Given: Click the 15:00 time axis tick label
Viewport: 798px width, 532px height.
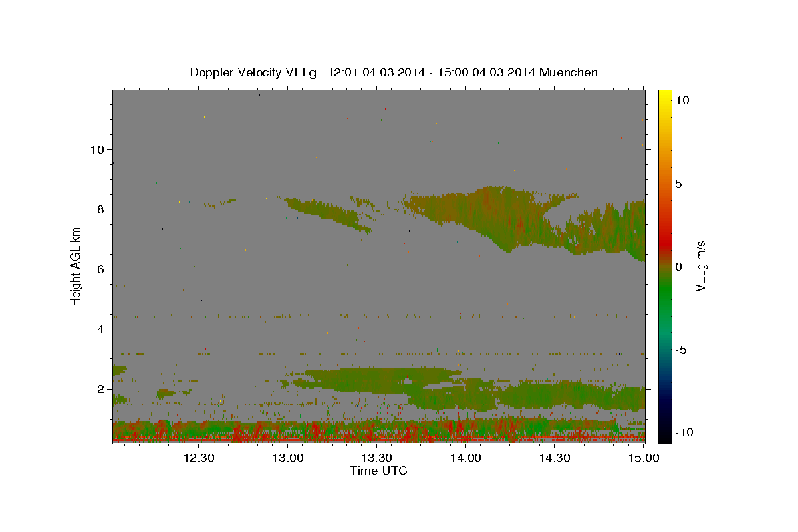Looking at the screenshot, I should [644, 458].
